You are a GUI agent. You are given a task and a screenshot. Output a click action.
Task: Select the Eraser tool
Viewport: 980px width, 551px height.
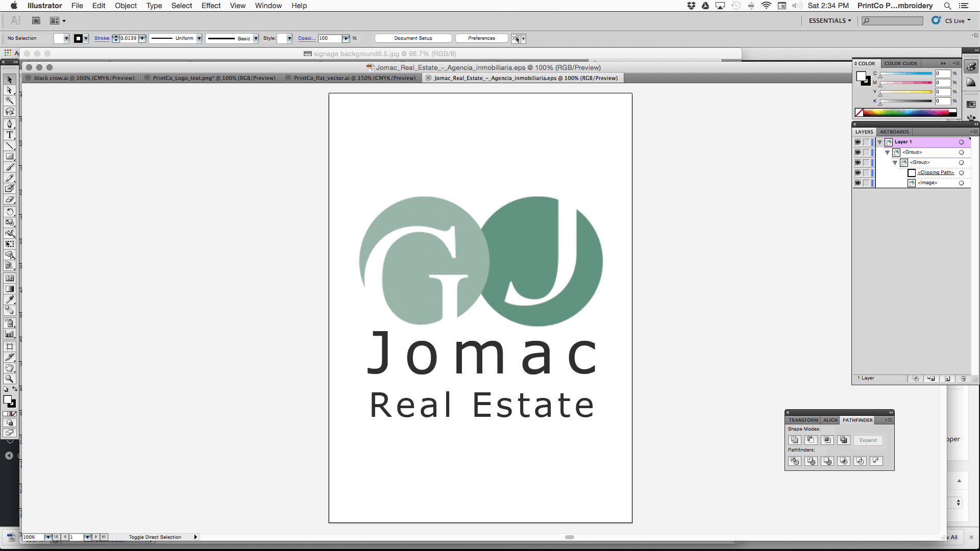point(9,199)
